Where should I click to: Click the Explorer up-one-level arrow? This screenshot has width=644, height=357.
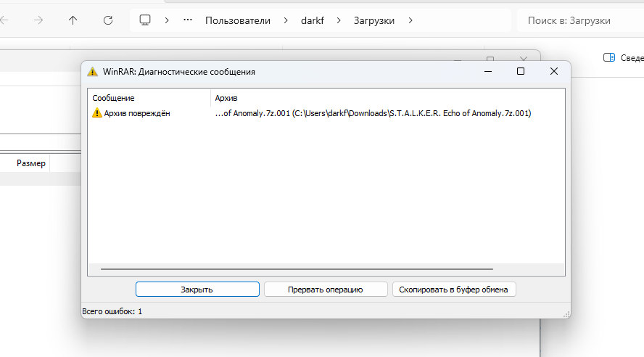click(73, 20)
